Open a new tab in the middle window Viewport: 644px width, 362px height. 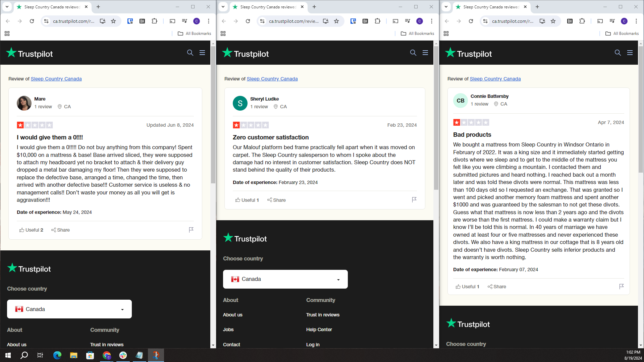[314, 7]
